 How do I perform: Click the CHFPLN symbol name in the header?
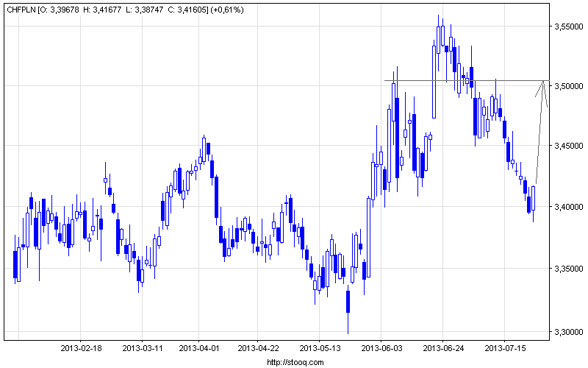(21, 10)
